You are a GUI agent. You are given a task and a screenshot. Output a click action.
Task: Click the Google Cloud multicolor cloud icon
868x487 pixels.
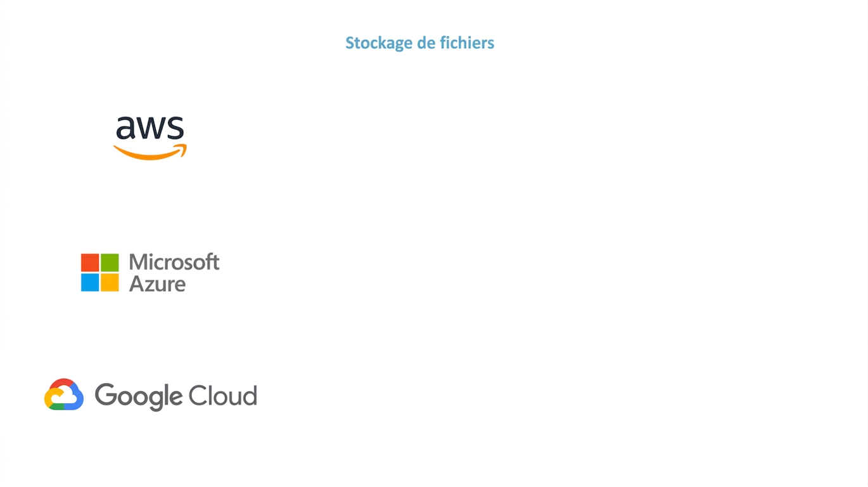click(x=64, y=394)
